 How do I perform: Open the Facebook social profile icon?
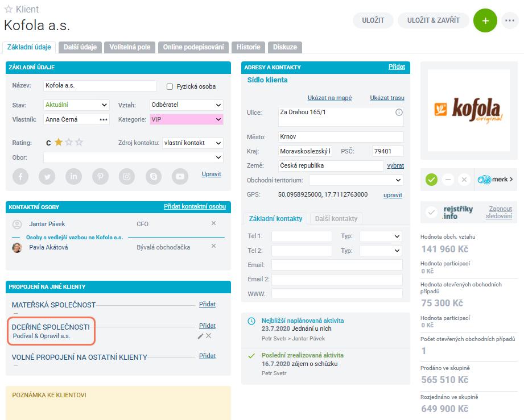point(20,176)
